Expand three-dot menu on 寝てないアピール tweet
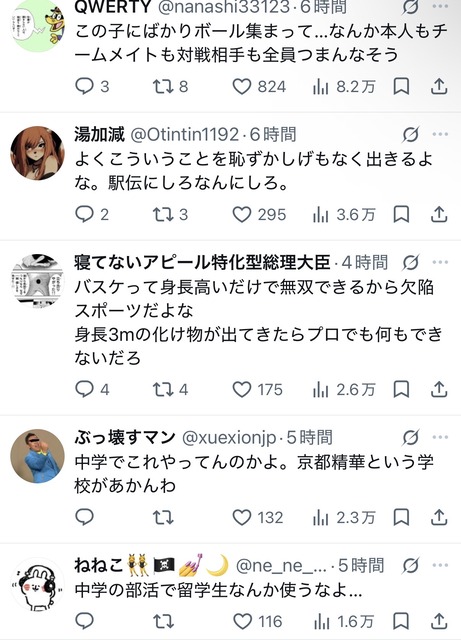This screenshot has height=640, width=461. [x=440, y=262]
